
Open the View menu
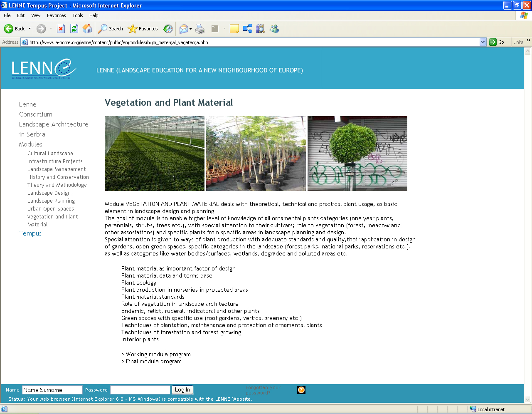coord(36,15)
